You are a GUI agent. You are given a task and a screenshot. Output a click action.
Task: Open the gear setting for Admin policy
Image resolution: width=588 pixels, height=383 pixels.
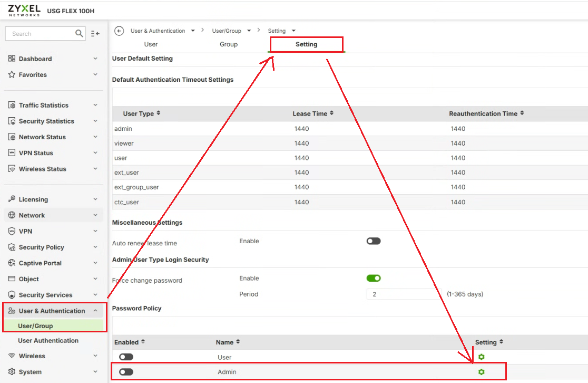(481, 372)
